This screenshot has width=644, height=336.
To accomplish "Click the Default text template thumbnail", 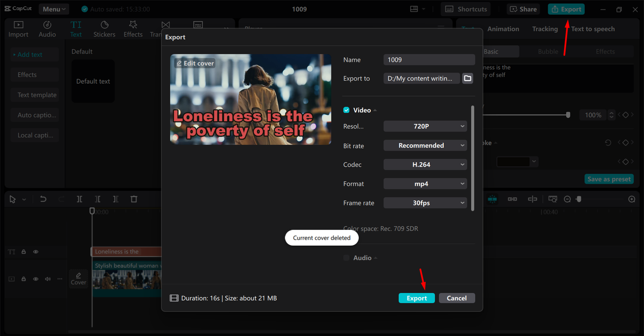I will (93, 81).
